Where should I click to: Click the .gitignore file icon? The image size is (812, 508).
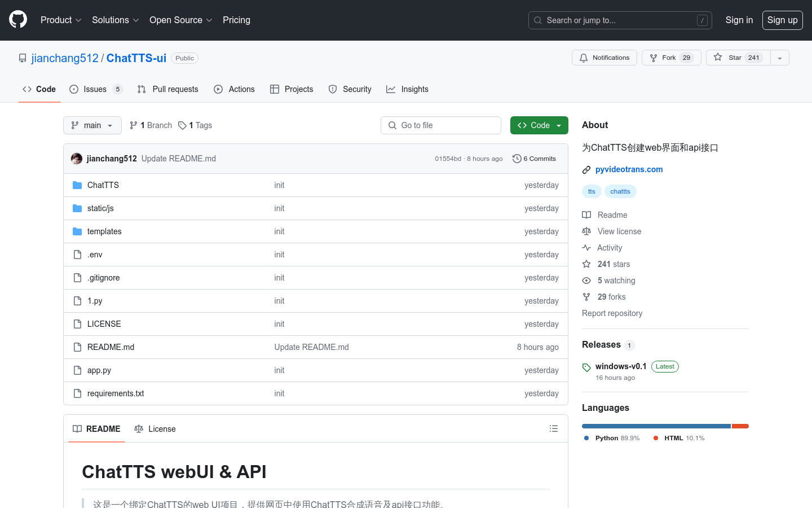click(x=77, y=278)
